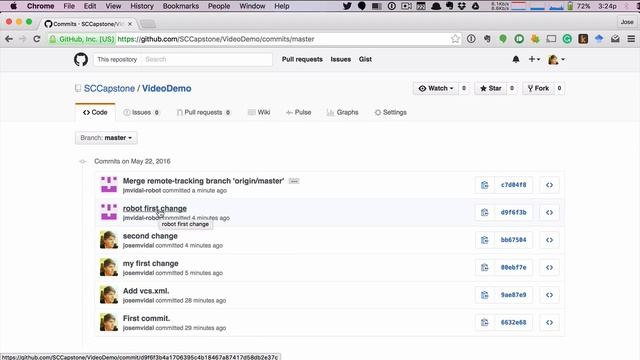Browse repository at commit 00ebf7e
Screen dimensions: 640x360
[549, 267]
